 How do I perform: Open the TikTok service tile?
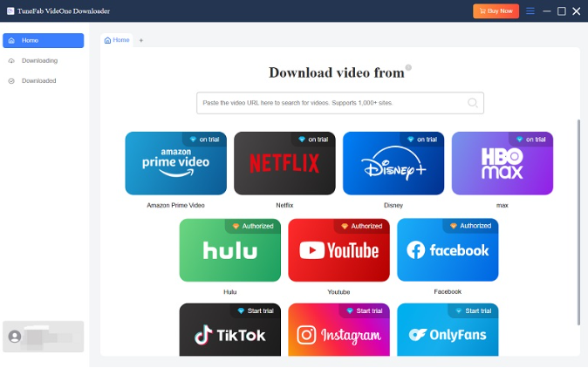[x=229, y=330]
